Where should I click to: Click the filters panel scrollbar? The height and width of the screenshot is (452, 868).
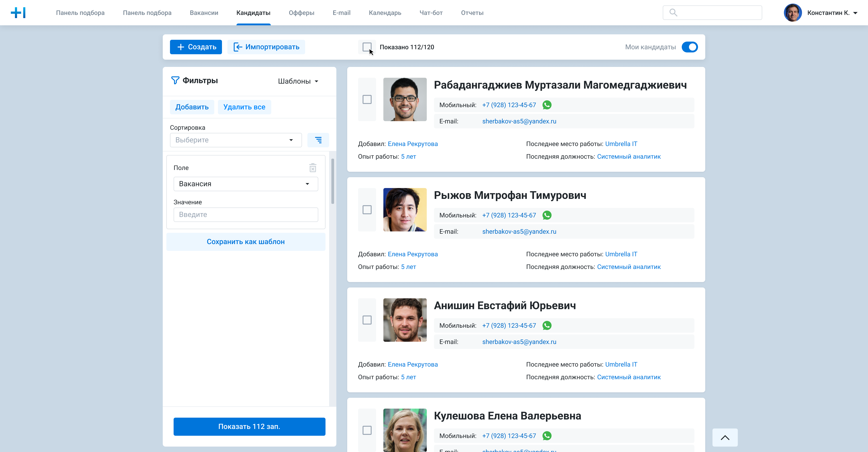click(333, 181)
